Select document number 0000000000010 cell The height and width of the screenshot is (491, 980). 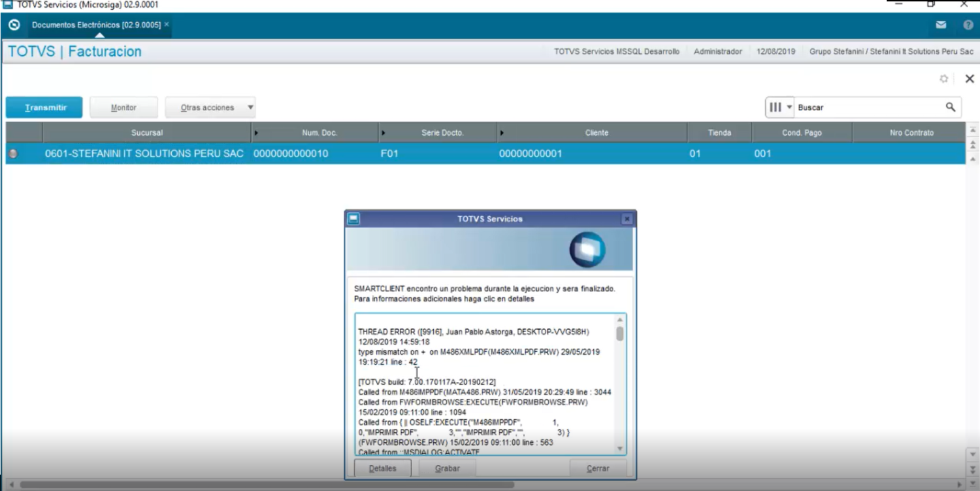[x=314, y=154]
